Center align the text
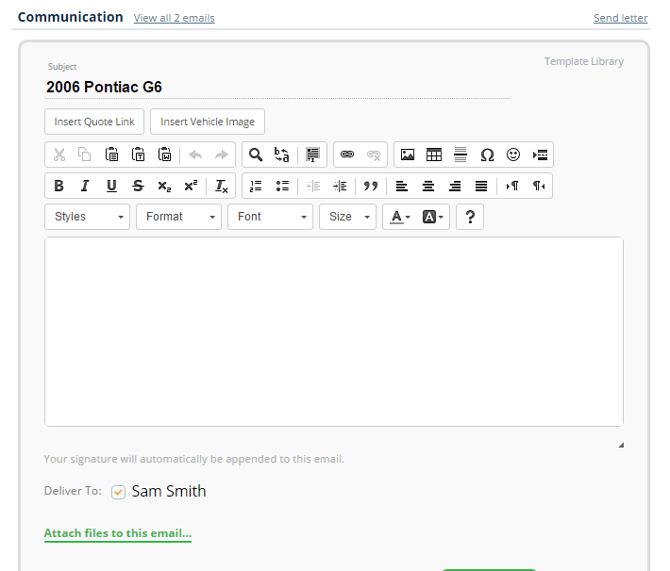670x571 pixels. (x=428, y=186)
